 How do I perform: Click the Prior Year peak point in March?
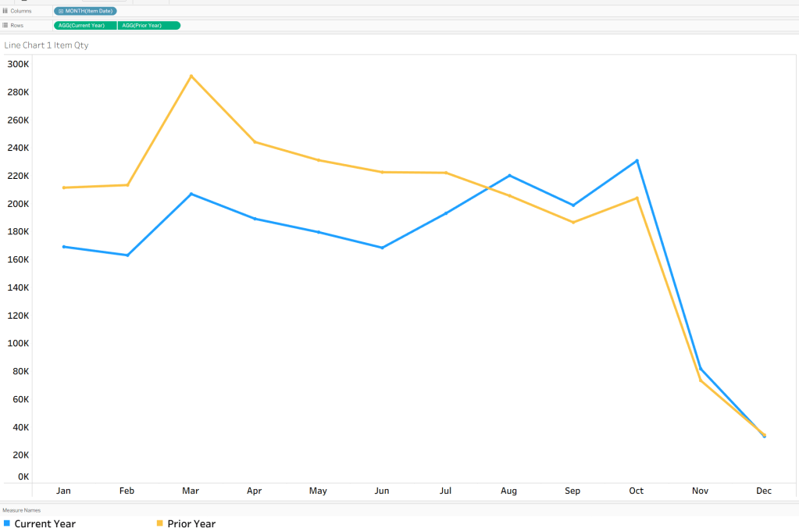(x=191, y=77)
